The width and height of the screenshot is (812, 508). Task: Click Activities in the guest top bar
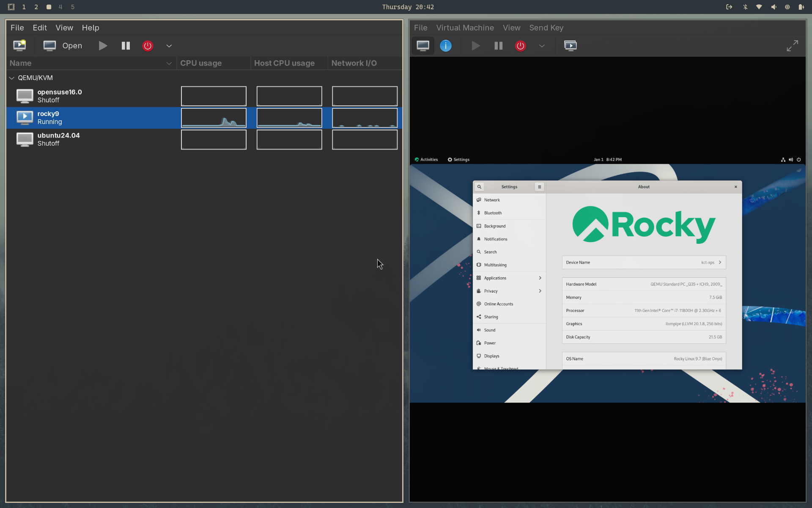426,160
